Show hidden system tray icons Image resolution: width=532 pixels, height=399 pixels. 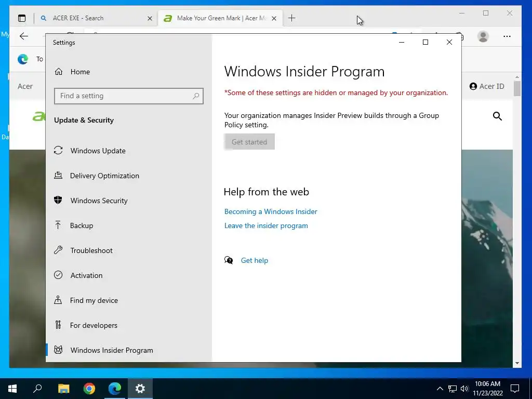(x=440, y=389)
